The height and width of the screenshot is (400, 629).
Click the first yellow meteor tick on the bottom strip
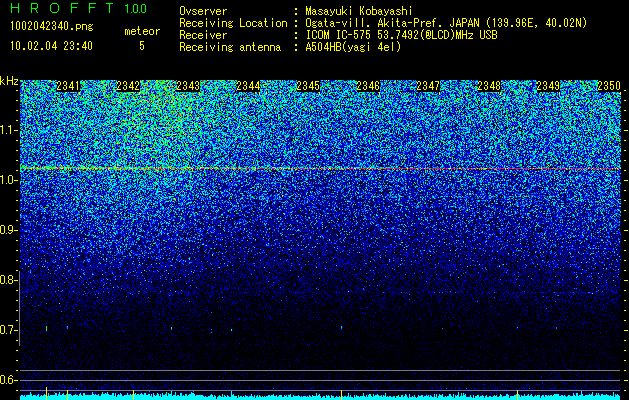(47, 393)
